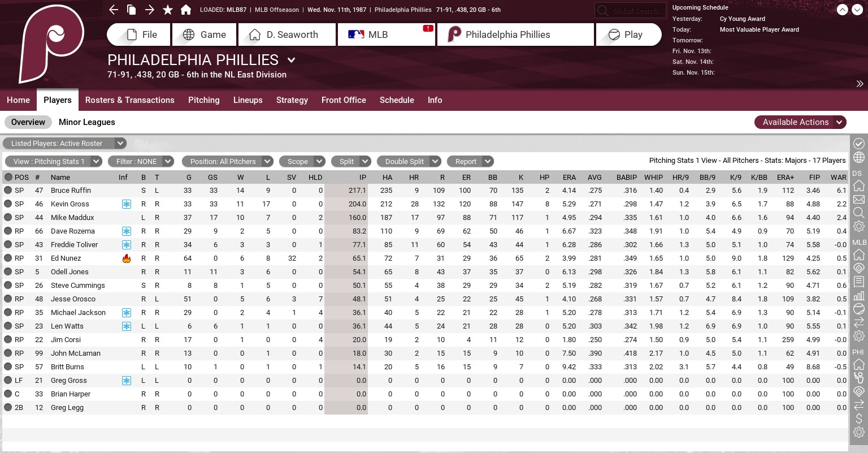Switch to the Rosters & Transactions tab
Viewport: 868px width, 453px height.
pos(129,100)
